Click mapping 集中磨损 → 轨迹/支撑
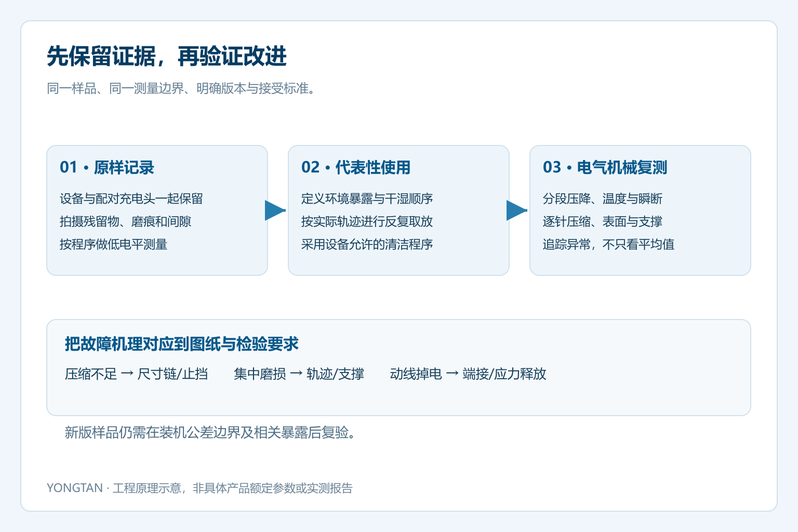Viewport: 798px width, 532px height. click(299, 374)
